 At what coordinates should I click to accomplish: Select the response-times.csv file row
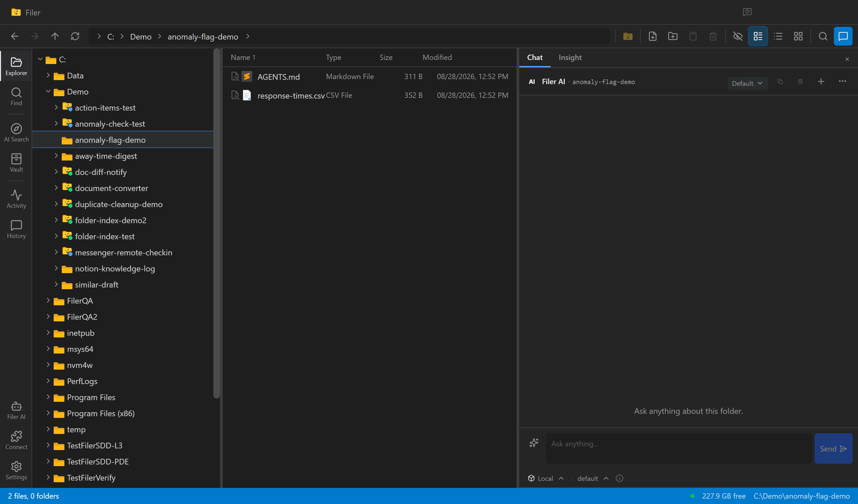[369, 95]
